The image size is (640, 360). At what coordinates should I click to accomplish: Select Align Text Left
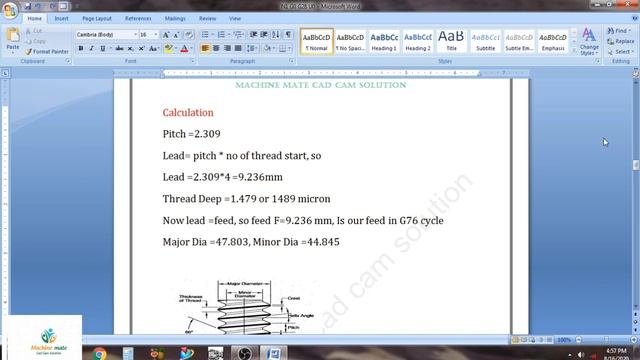click(x=205, y=49)
